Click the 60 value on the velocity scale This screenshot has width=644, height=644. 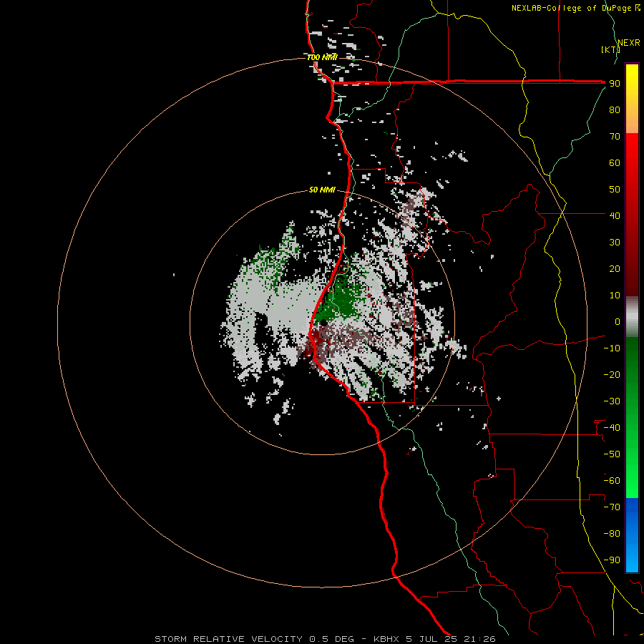coord(615,163)
